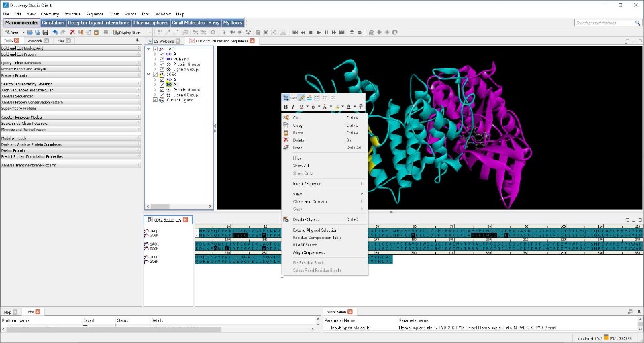Toggle the first Ligand Groups checkbox
Viewport: 644px width, 343px height.
pos(162,69)
